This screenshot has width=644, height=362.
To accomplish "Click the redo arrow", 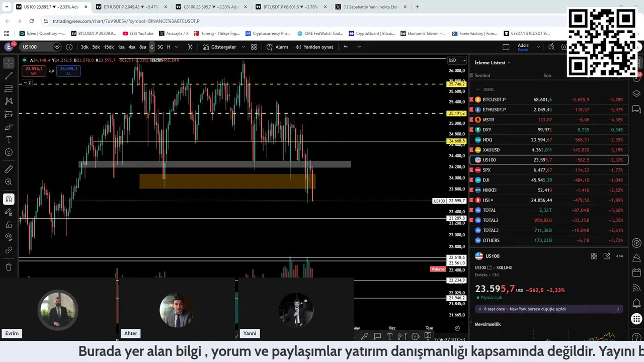I will [359, 47].
